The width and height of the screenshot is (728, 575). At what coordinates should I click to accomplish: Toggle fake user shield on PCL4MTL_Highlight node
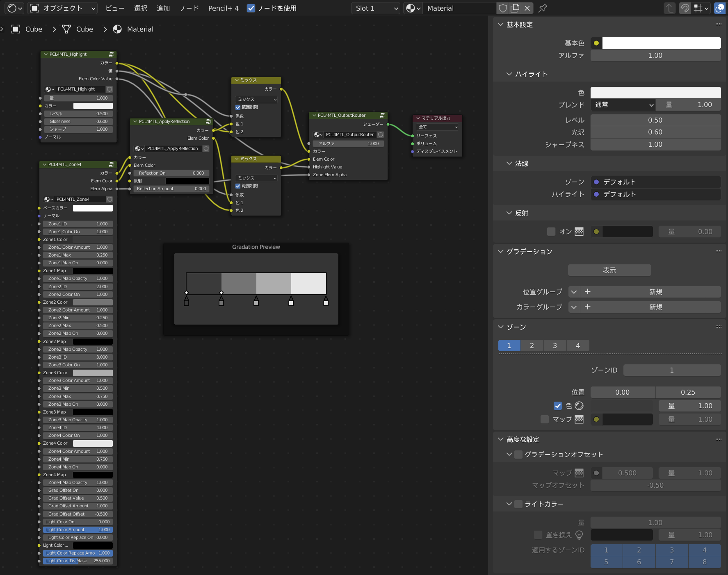[x=110, y=89]
